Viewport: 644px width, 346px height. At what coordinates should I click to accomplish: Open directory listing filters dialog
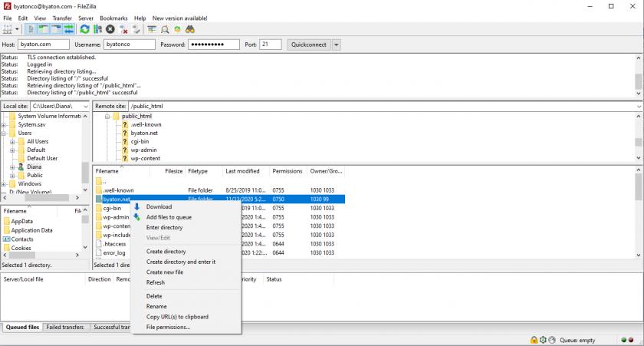tap(152, 29)
